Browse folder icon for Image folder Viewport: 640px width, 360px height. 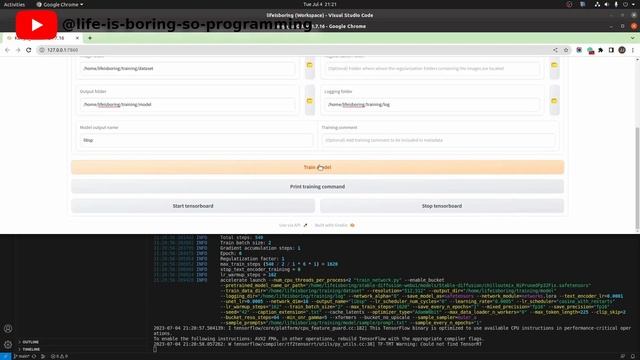(x=309, y=65)
